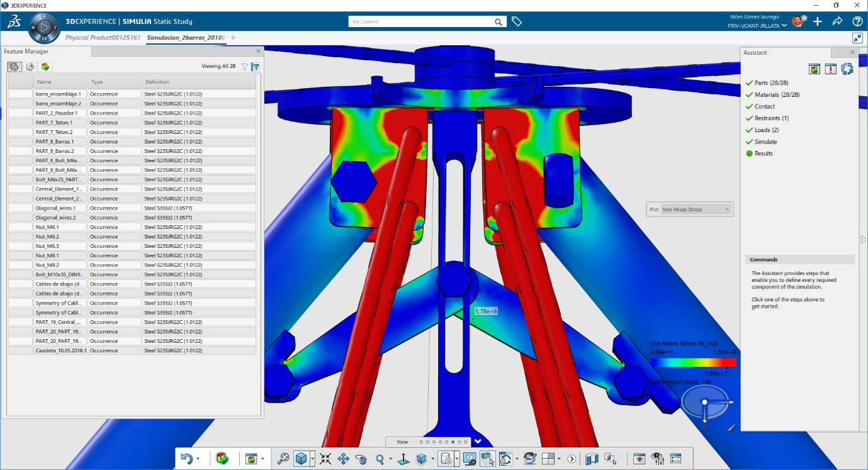The image size is (868, 470).
Task: Open the grid layout dropdown arrow
Action: pyautogui.click(x=558, y=459)
